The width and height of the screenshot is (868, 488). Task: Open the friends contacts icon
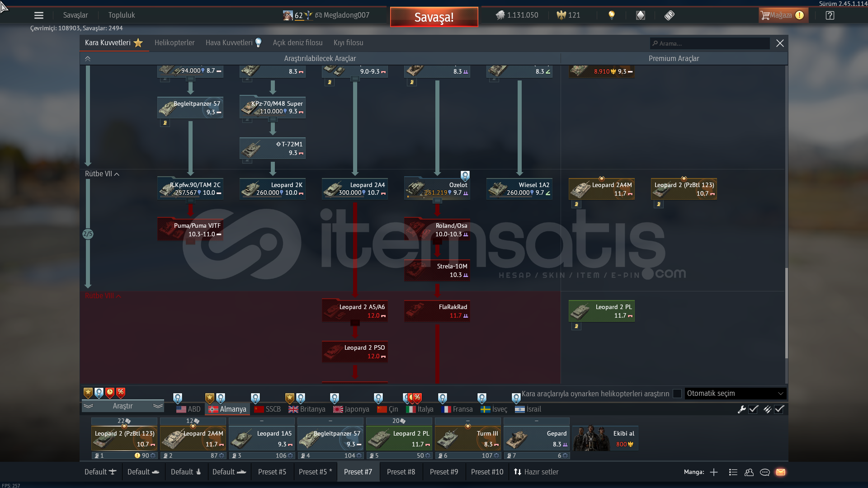pyautogui.click(x=749, y=472)
